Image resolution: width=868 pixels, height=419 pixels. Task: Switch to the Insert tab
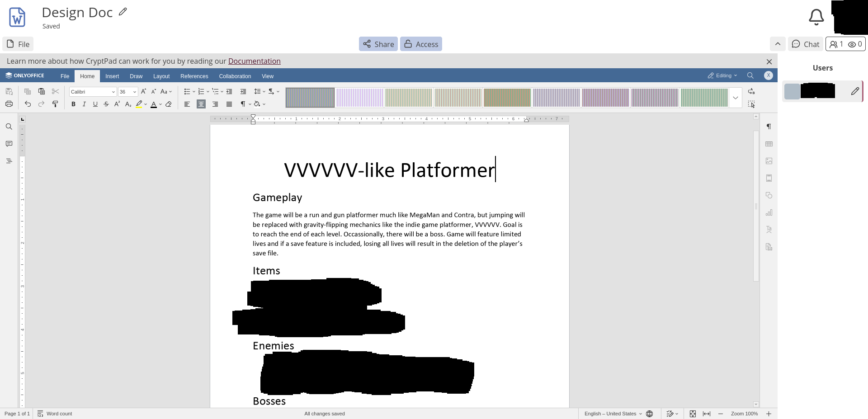coord(112,76)
